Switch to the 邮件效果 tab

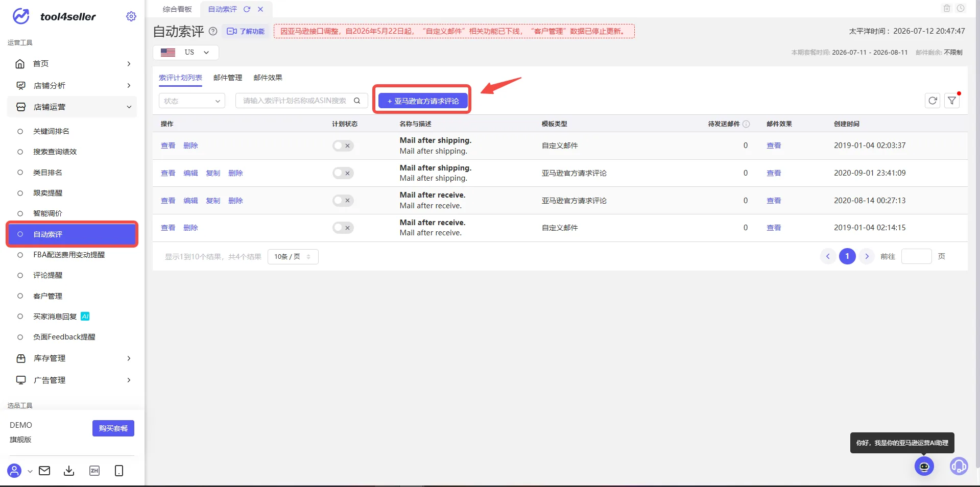(268, 78)
